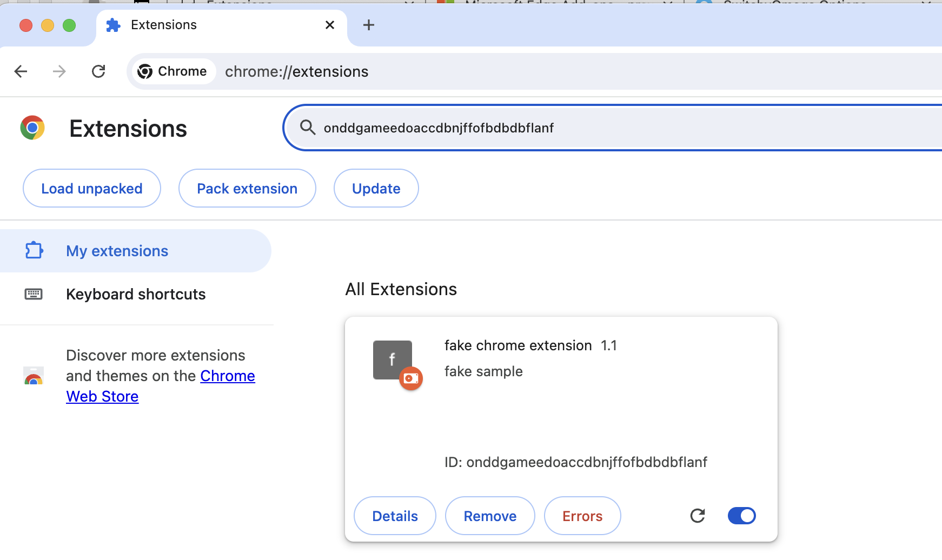Open the Chrome Web Store link

(x=161, y=386)
